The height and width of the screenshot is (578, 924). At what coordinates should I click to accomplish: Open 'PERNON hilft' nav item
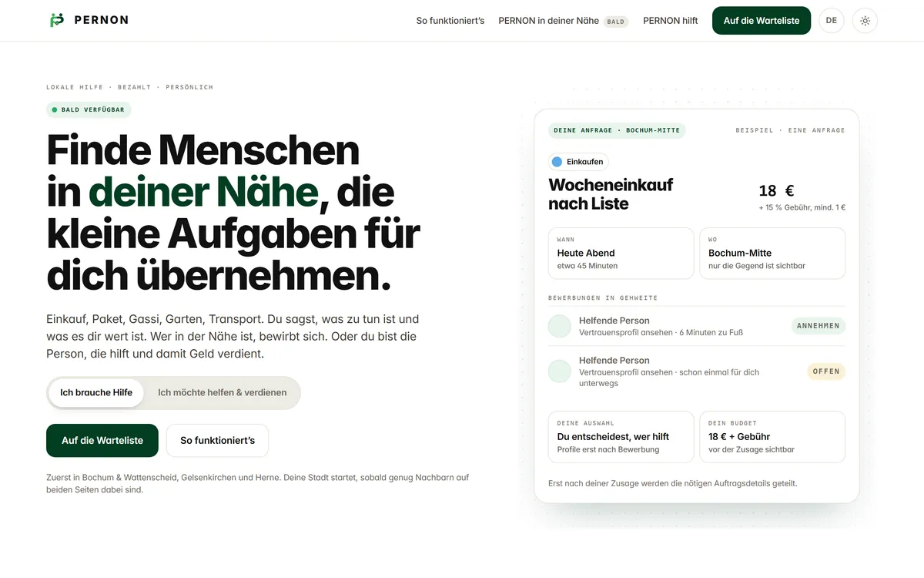coord(671,21)
